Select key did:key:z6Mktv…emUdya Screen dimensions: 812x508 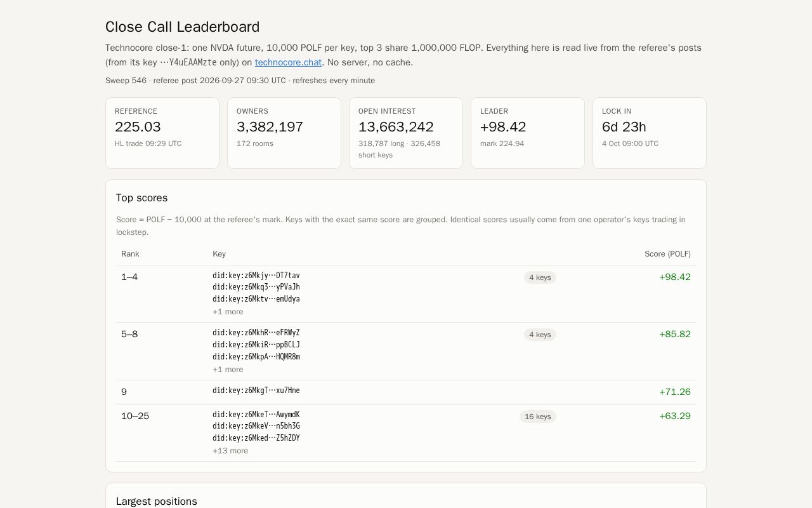[256, 299]
